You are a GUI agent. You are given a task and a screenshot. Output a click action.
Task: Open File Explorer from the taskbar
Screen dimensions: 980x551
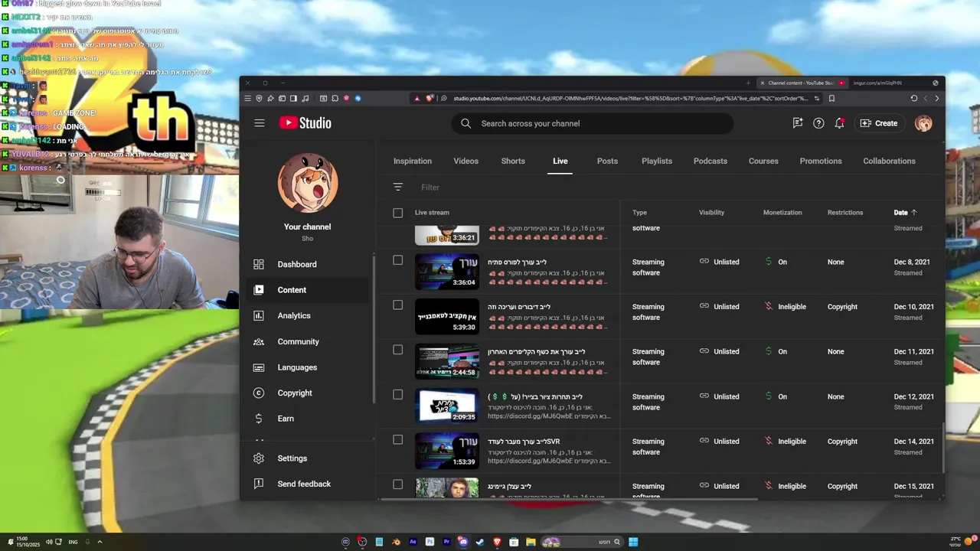coord(531,542)
